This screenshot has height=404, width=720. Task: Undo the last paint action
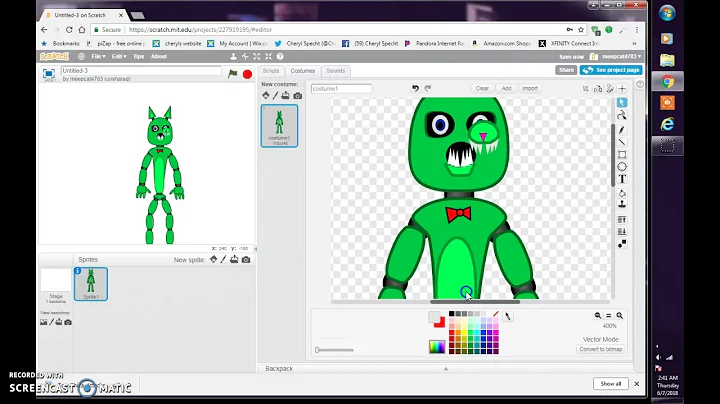(x=415, y=88)
